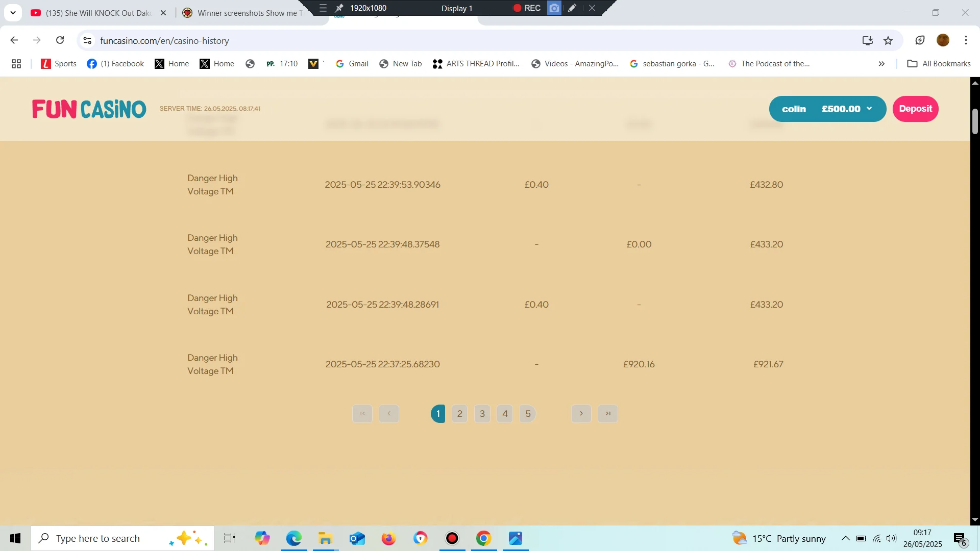Jump to last page arrow
Screen dimensions: 980x551
point(608,414)
